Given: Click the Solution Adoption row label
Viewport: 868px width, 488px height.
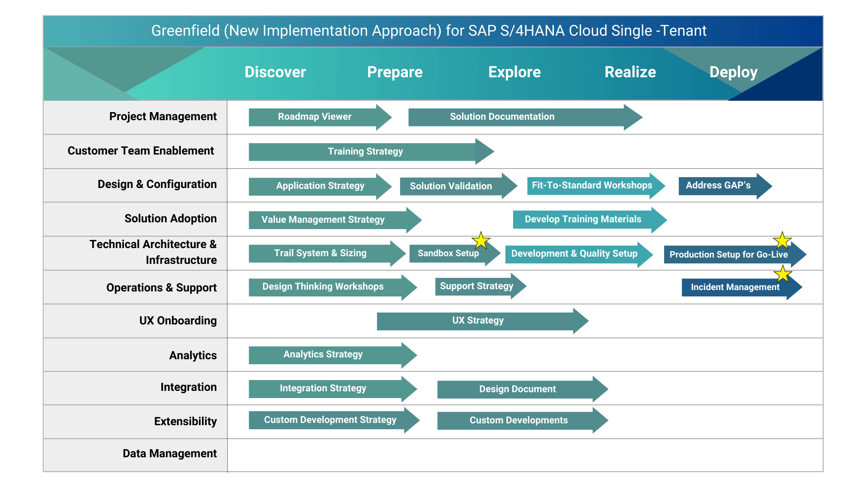Looking at the screenshot, I should pos(170,219).
